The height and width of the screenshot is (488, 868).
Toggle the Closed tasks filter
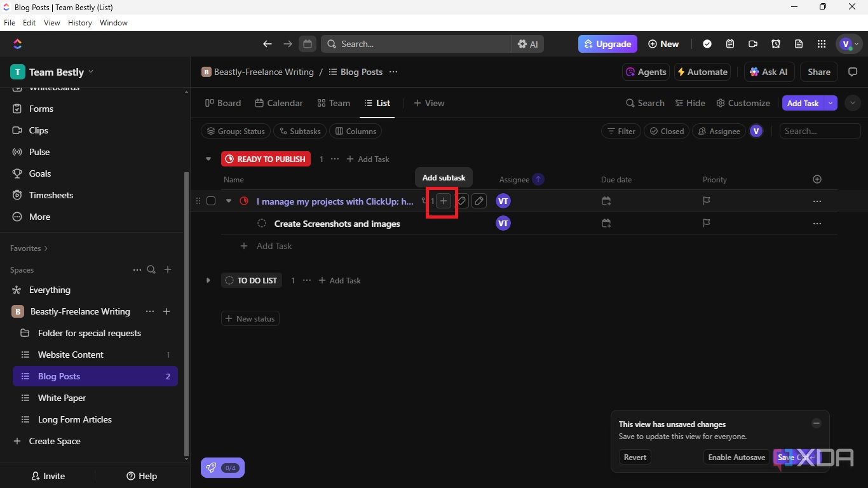[666, 131]
